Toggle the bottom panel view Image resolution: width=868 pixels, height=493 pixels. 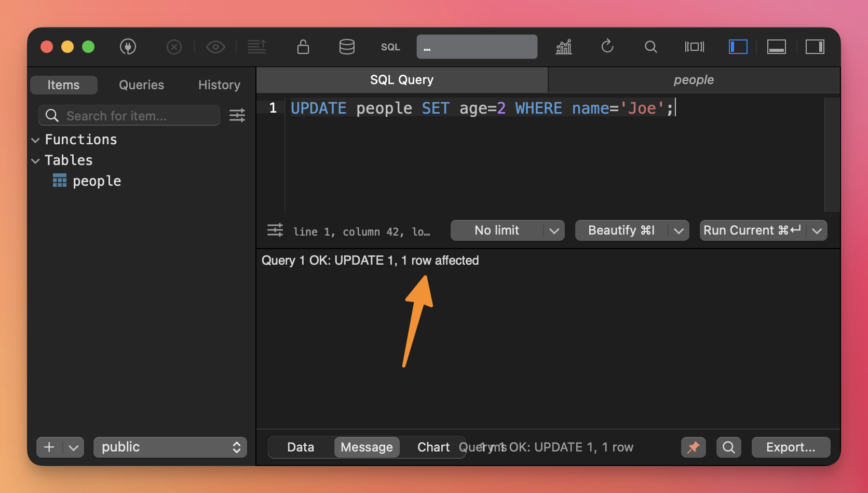point(776,47)
